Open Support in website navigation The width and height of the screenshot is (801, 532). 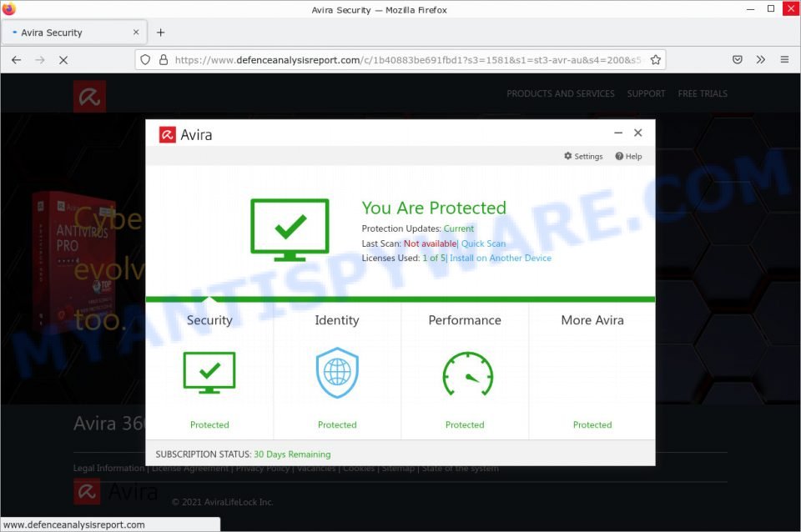click(646, 93)
